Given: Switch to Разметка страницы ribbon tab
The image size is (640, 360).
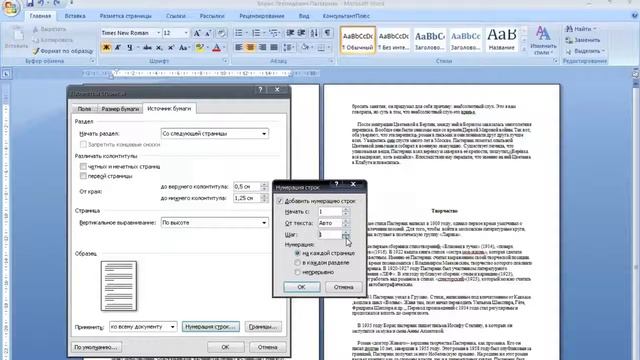Looking at the screenshot, I should 125,16.
